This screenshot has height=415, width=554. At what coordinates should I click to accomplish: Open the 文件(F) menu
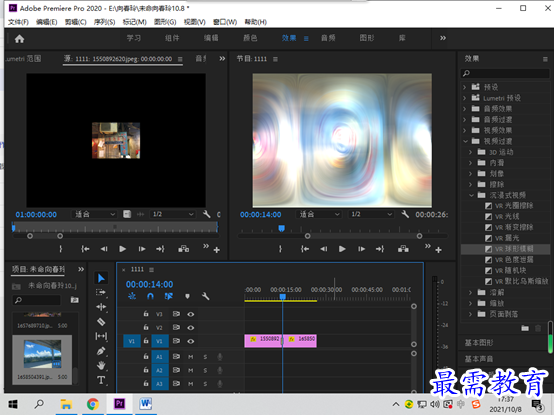pos(18,22)
